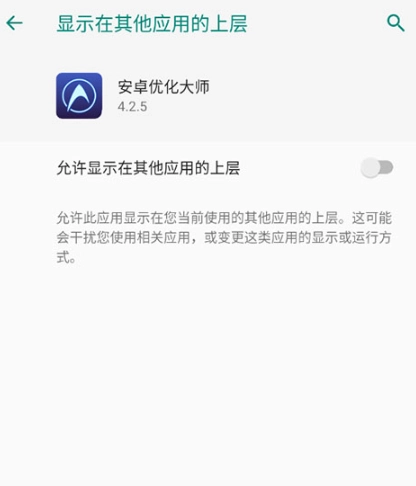Tap the back arrow in header
This screenshot has height=486, width=416.
click(14, 23)
